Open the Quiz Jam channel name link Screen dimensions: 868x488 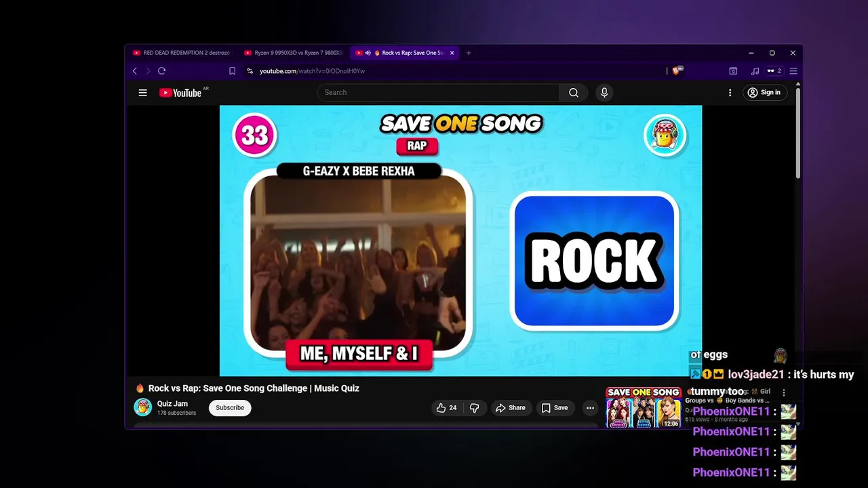[x=172, y=404]
